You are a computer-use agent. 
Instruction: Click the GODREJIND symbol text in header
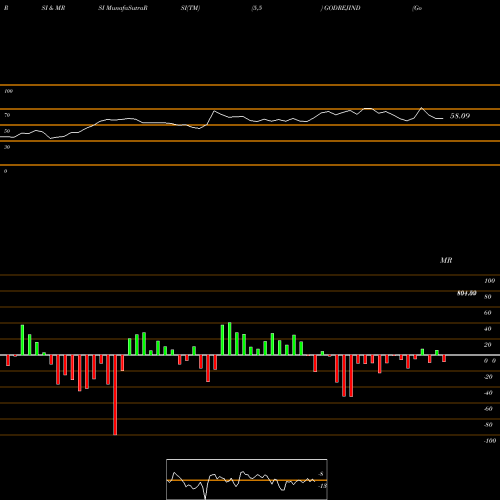(341, 8)
